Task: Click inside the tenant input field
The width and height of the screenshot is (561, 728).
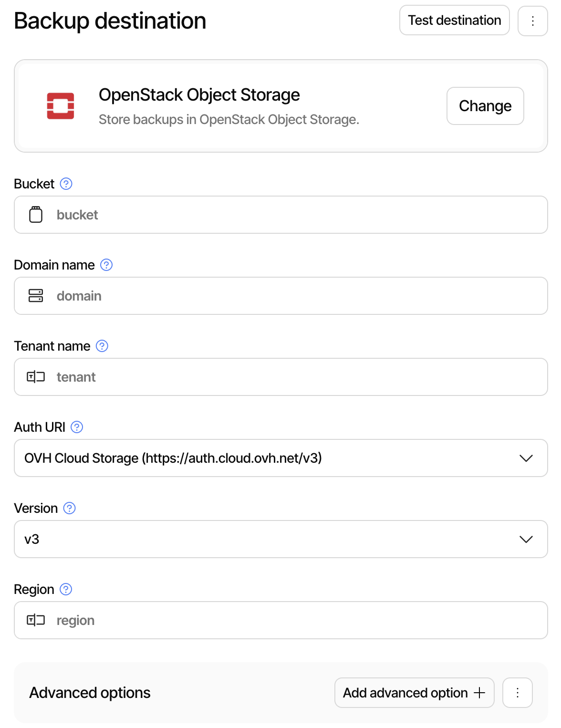Action: (x=191, y=377)
